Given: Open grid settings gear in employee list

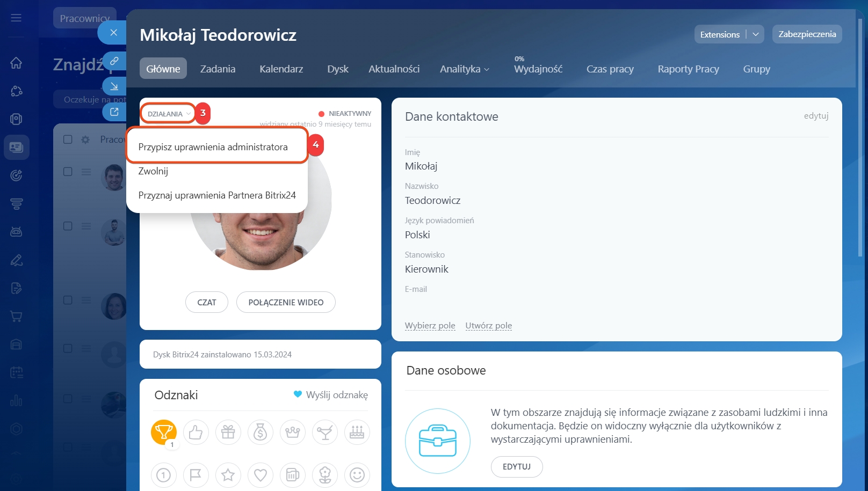Looking at the screenshot, I should click(85, 140).
